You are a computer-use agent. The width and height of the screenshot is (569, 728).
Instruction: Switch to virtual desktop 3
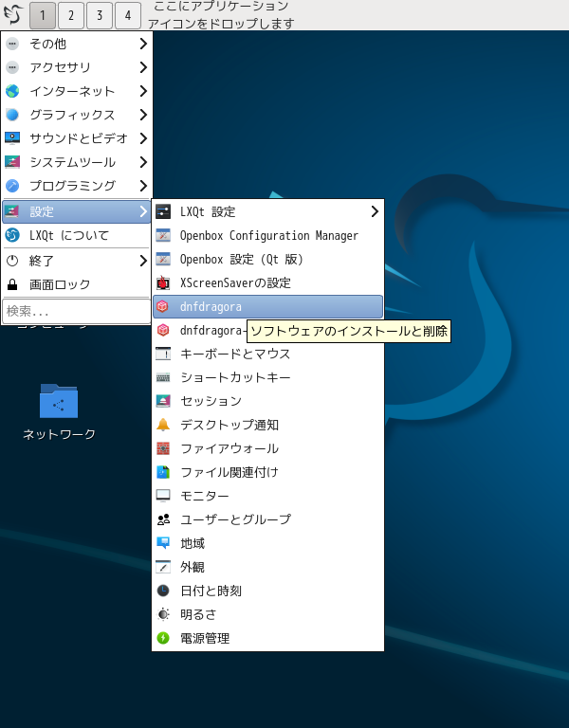99,15
